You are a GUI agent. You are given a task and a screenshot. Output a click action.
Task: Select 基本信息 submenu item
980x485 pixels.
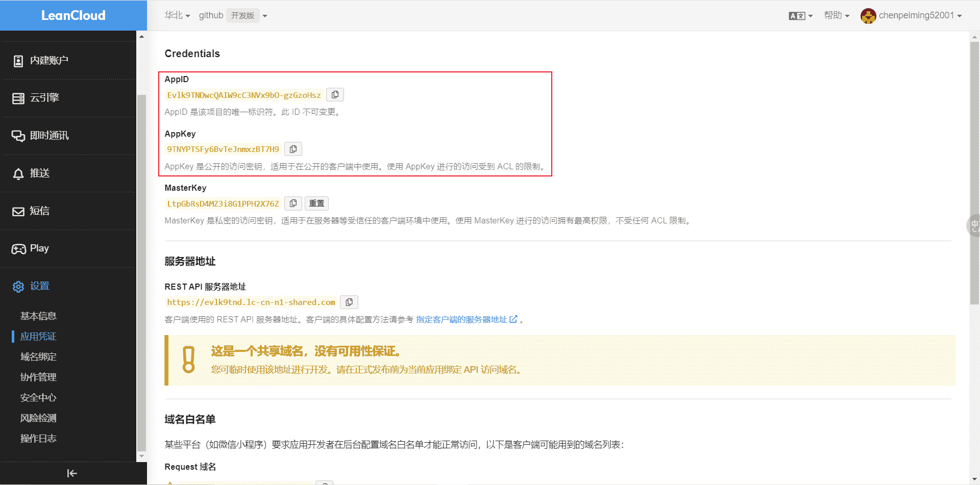(38, 316)
